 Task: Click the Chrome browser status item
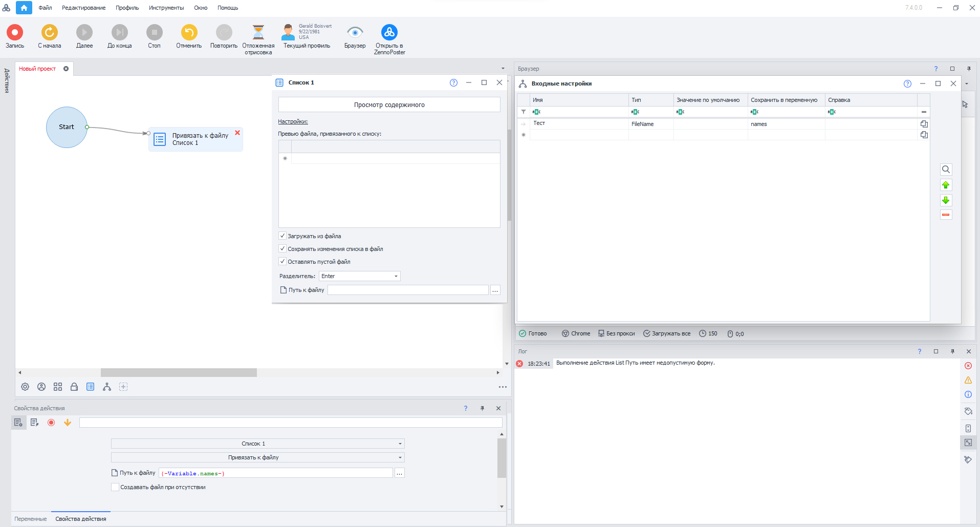point(576,333)
